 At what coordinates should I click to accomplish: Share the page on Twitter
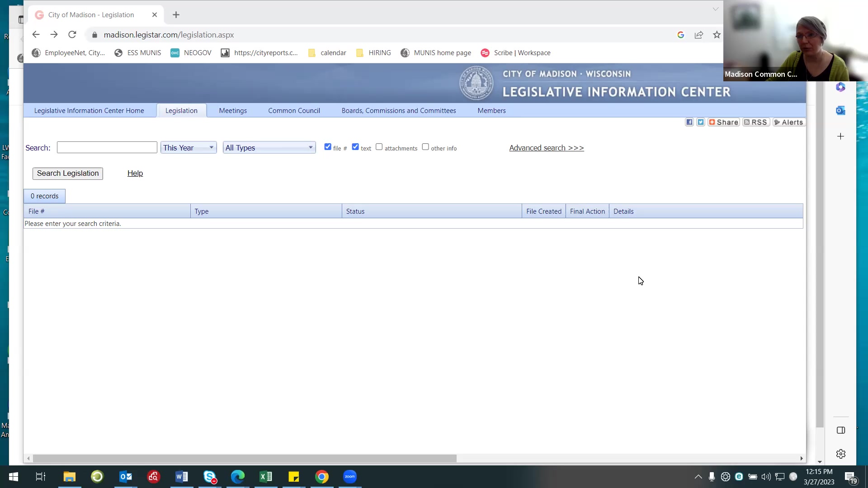(700, 122)
